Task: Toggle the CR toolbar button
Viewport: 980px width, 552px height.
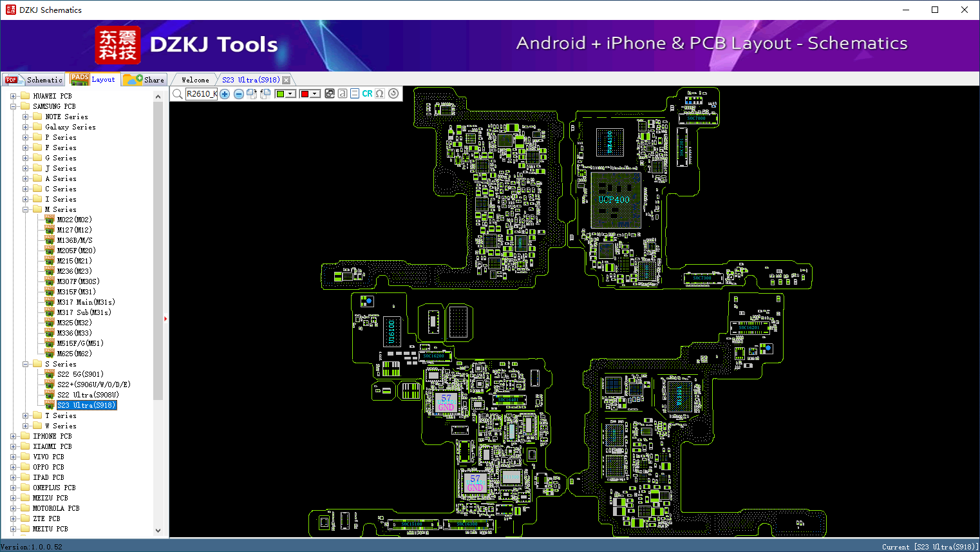Action: (x=367, y=93)
